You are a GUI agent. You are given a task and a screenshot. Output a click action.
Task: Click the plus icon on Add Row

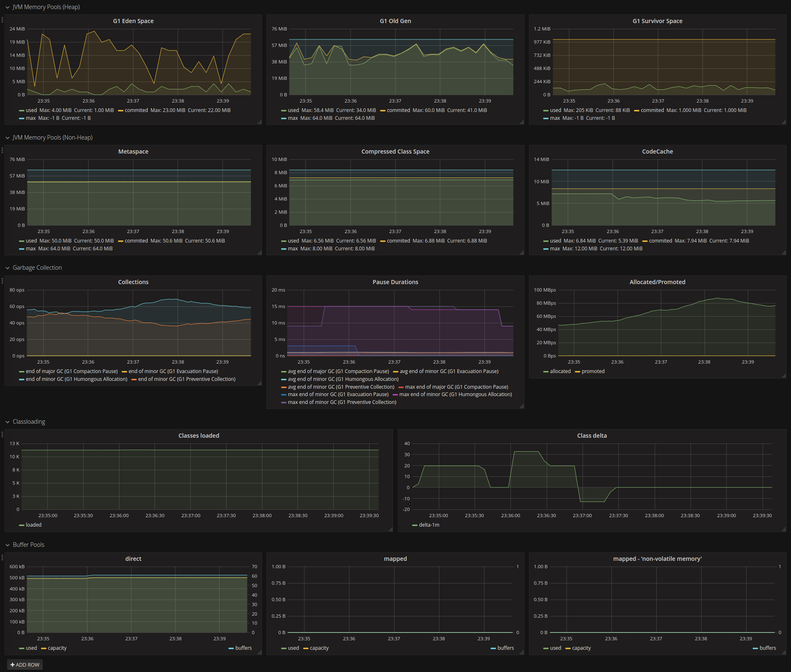tap(12, 665)
